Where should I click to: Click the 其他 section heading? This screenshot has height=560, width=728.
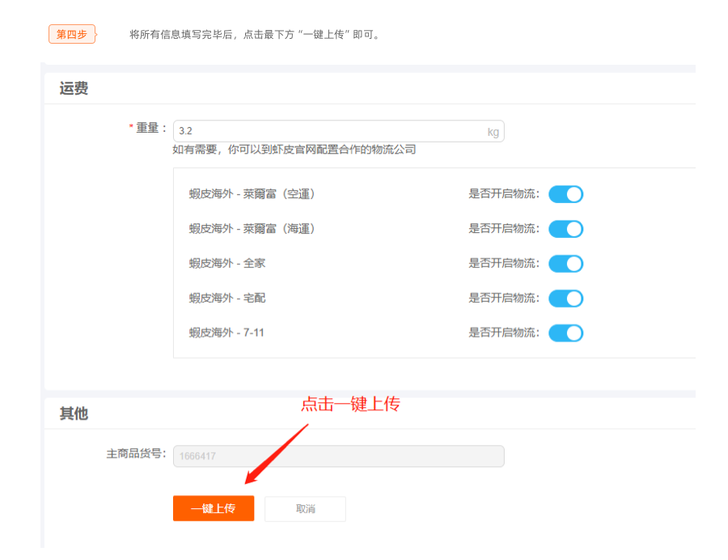point(74,414)
